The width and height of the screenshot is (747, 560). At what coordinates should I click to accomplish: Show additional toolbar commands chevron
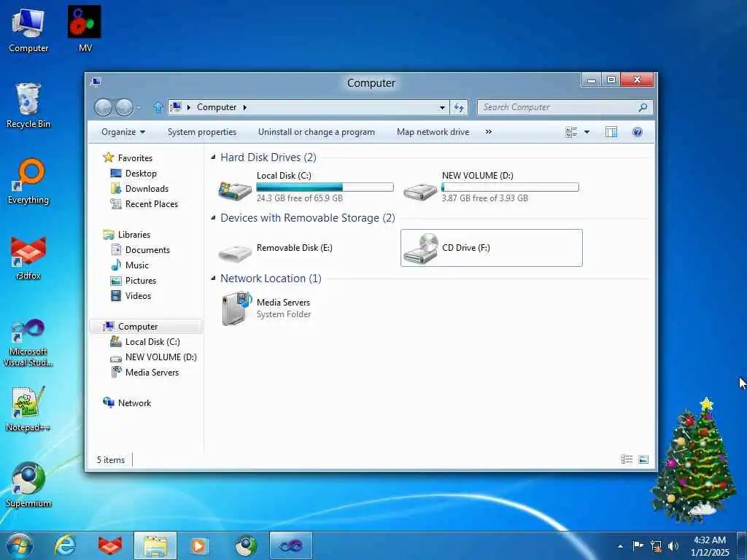(488, 132)
